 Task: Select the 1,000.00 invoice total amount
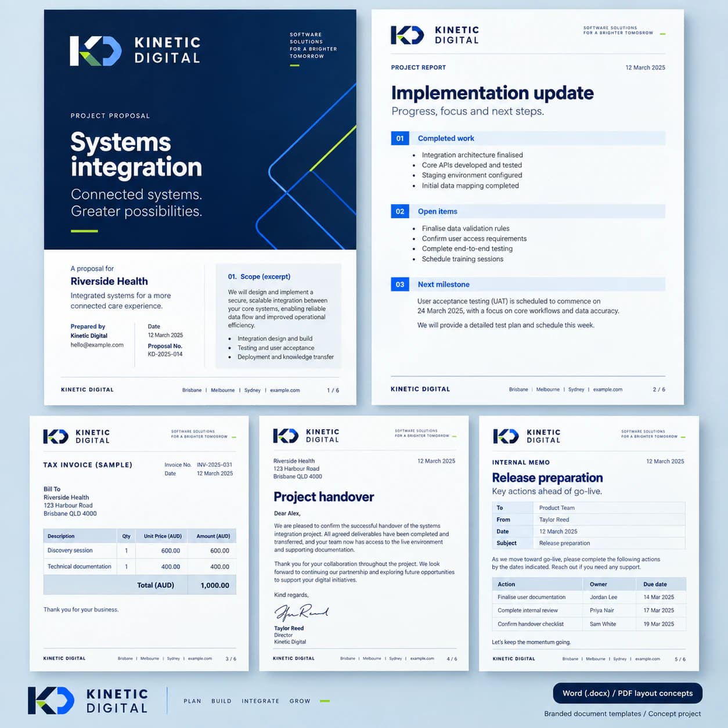(x=215, y=586)
